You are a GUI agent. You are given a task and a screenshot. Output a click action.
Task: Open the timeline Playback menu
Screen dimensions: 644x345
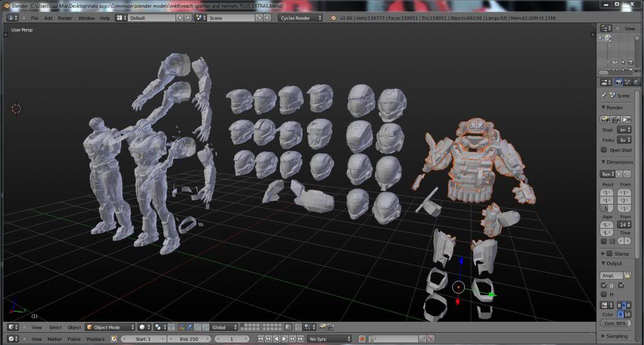coord(96,339)
